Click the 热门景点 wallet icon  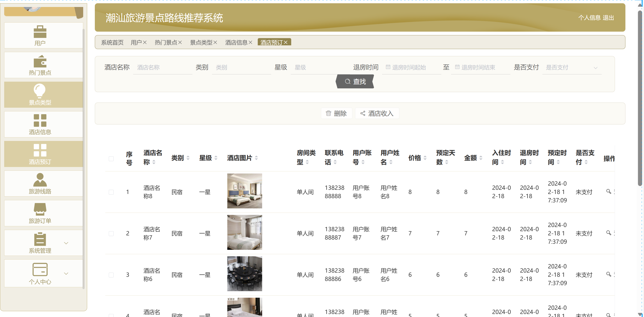click(40, 61)
